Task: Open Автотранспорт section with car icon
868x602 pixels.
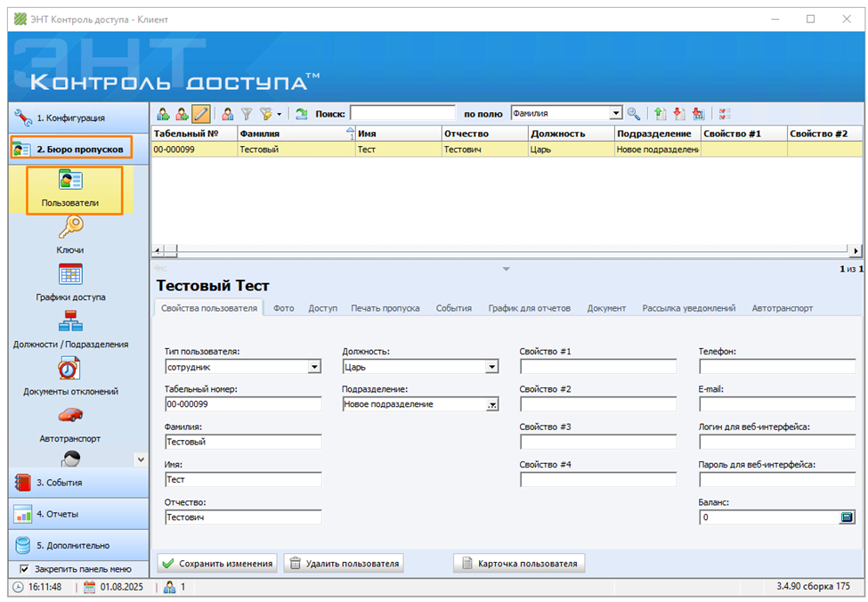Action: [70, 424]
